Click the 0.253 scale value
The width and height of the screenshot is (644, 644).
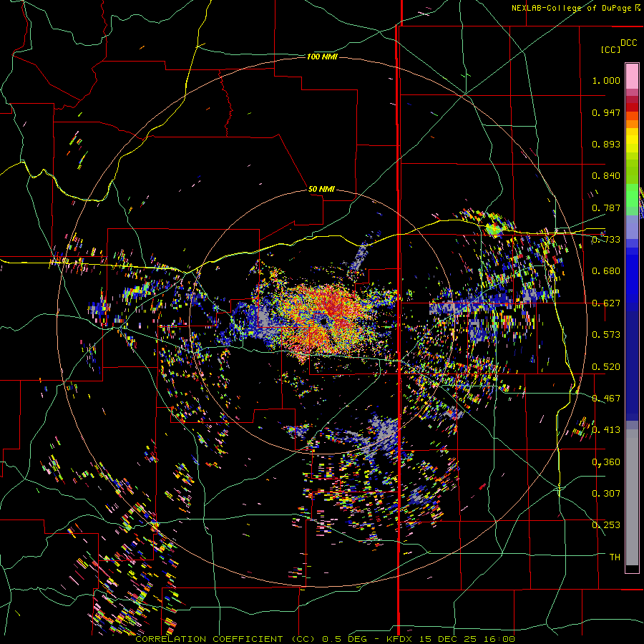pyautogui.click(x=606, y=525)
